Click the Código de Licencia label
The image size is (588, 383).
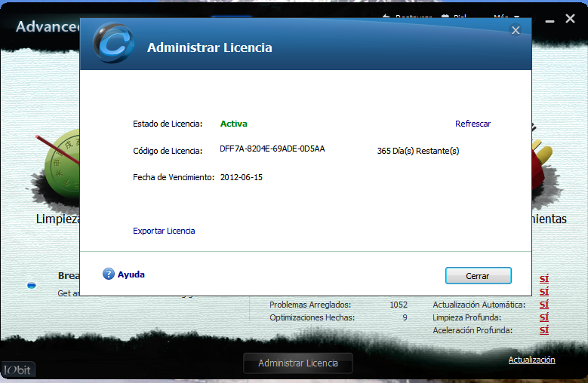pyautogui.click(x=168, y=151)
